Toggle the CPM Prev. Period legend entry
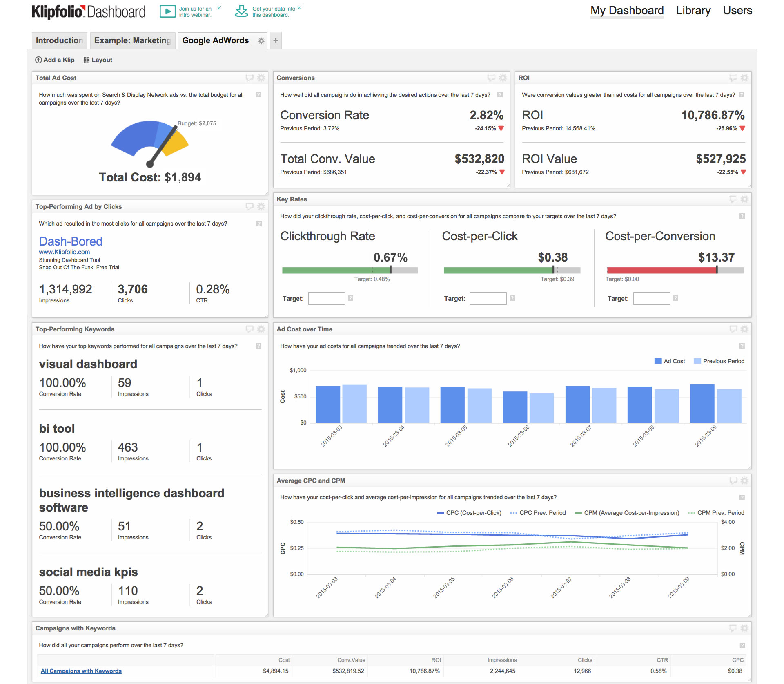The image size is (784, 684). pos(716,513)
